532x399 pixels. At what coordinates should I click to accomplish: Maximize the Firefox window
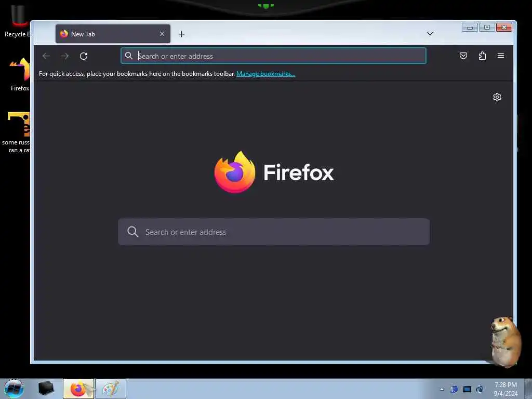pos(487,28)
